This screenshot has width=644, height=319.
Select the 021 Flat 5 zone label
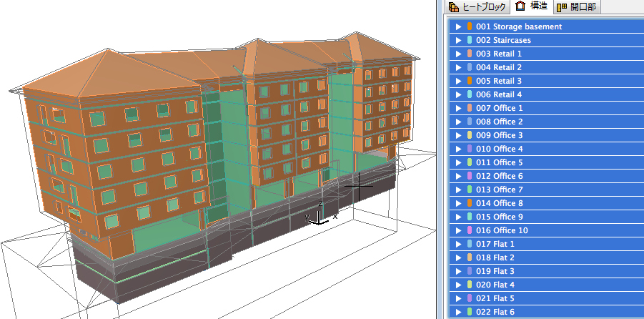click(495, 298)
